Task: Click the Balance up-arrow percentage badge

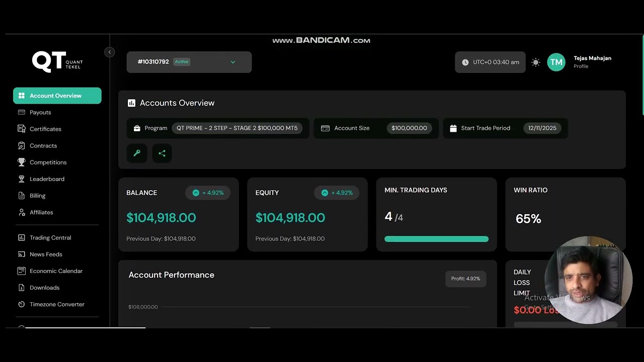Action: pos(208,193)
